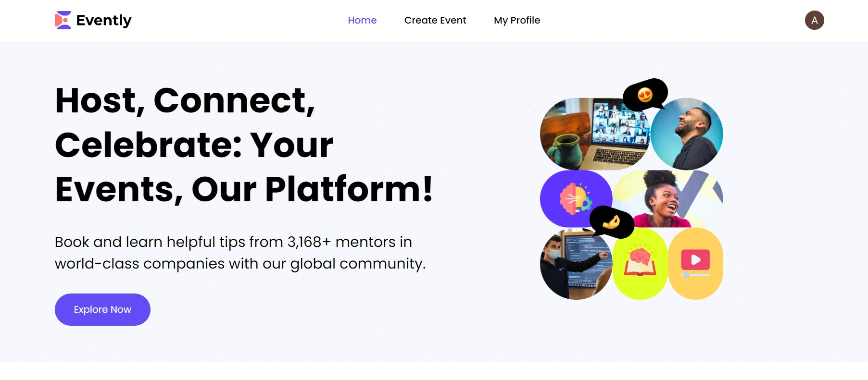
Task: Open the Create Event page
Action: point(435,20)
